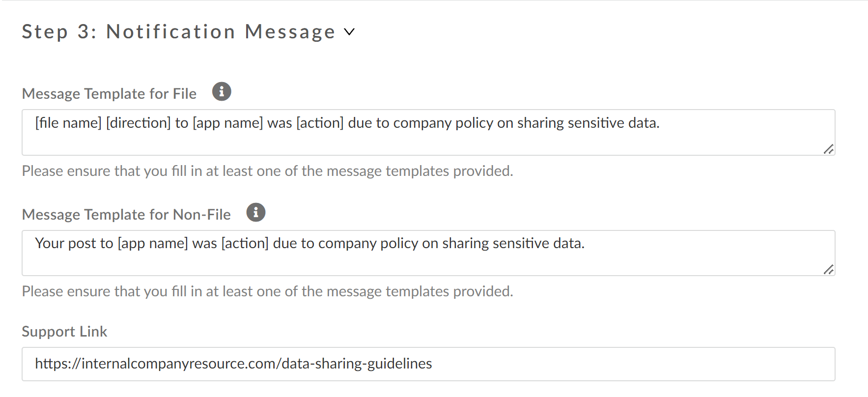Click "Your post" in the Non-File template

[x=65, y=243]
